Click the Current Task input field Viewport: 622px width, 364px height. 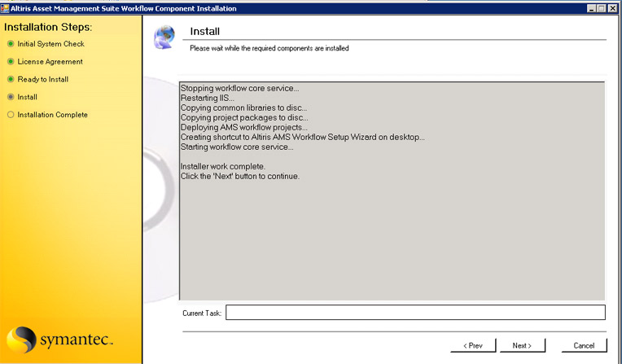[415, 313]
